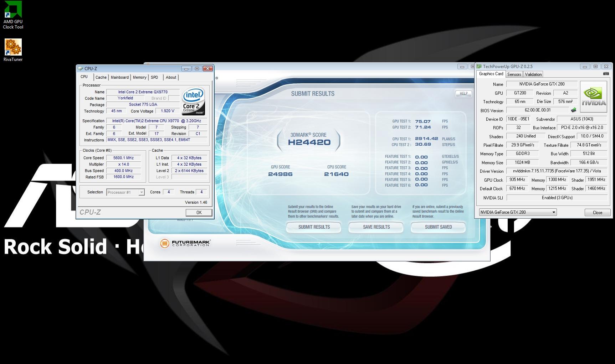Click the SUBMIT RESULTS button in 3DMark
This screenshot has width=615, height=364.
[314, 227]
